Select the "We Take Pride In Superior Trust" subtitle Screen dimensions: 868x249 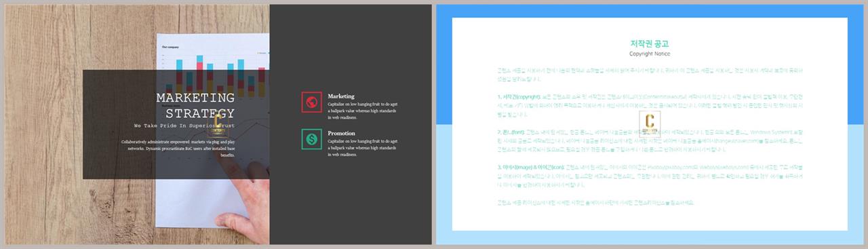pyautogui.click(x=184, y=126)
